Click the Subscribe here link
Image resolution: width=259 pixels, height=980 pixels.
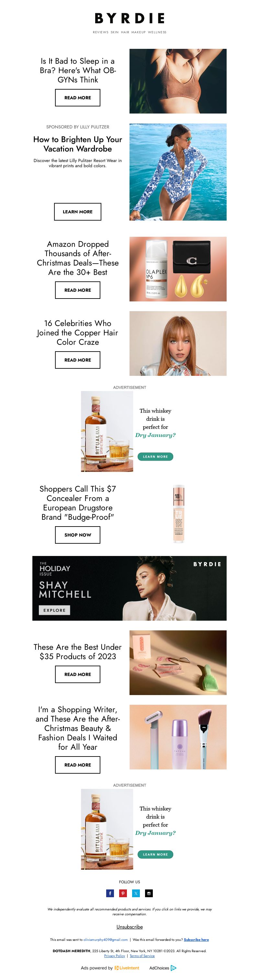point(196,940)
